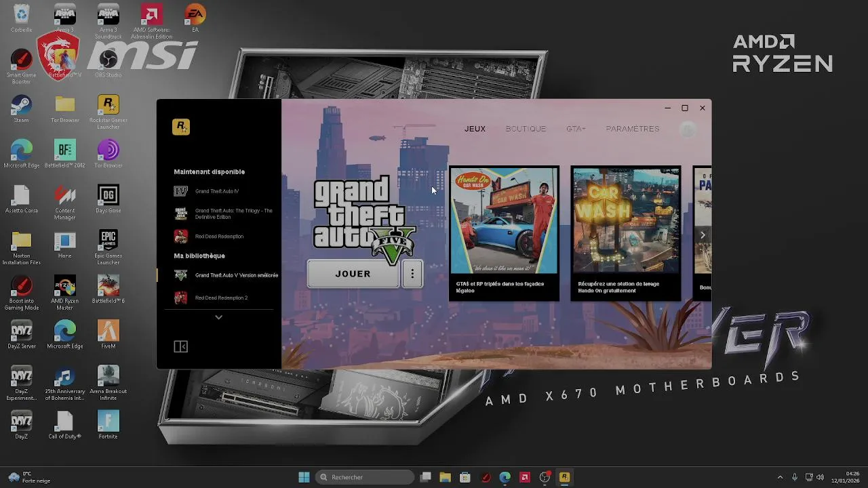The height and width of the screenshot is (488, 868).
Task: Select Smart Game Booster desktop icon
Action: click(22, 66)
